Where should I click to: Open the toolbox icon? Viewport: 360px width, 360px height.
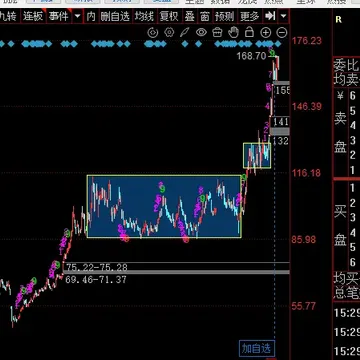click(217, 32)
